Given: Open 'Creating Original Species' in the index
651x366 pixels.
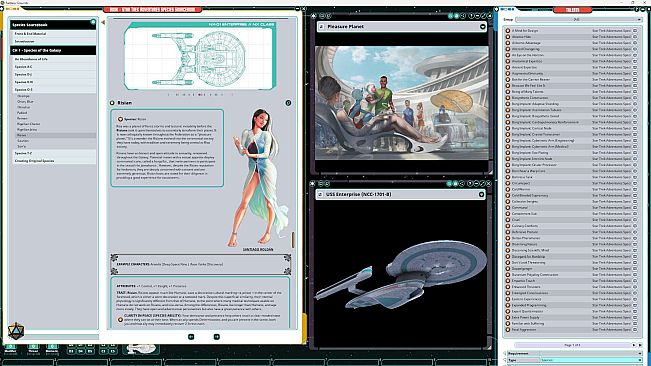Looking at the screenshot, I should [54, 161].
